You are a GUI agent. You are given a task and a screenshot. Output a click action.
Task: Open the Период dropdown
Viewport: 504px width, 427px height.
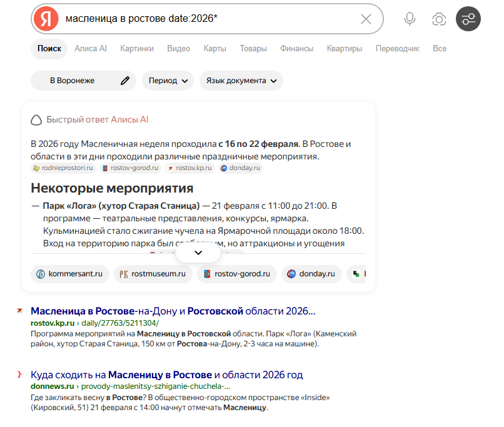point(168,81)
